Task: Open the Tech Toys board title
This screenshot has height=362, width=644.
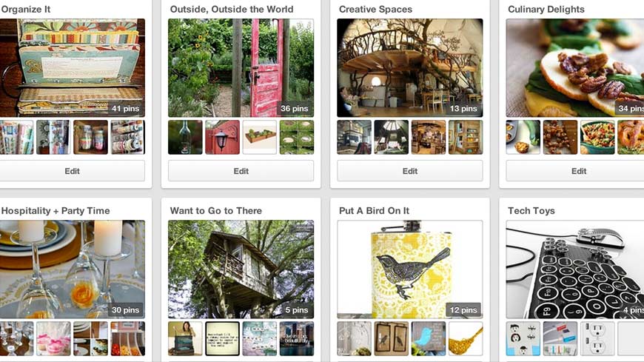Action: coord(531,211)
